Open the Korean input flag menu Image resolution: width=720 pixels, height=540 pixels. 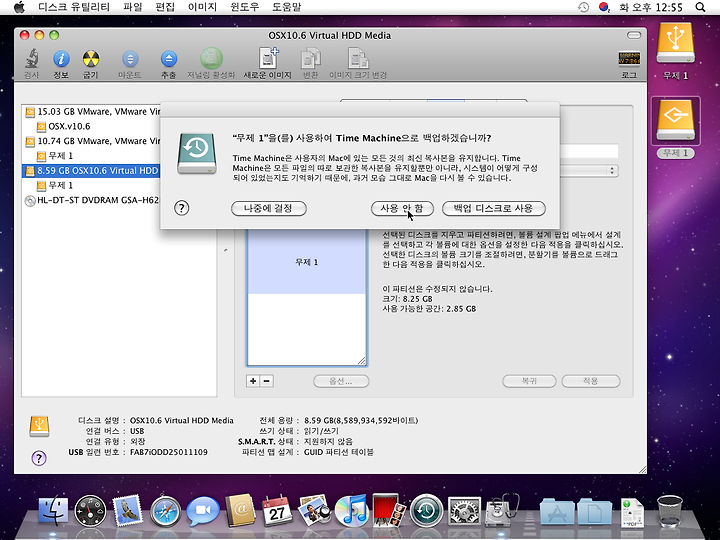pyautogui.click(x=604, y=7)
